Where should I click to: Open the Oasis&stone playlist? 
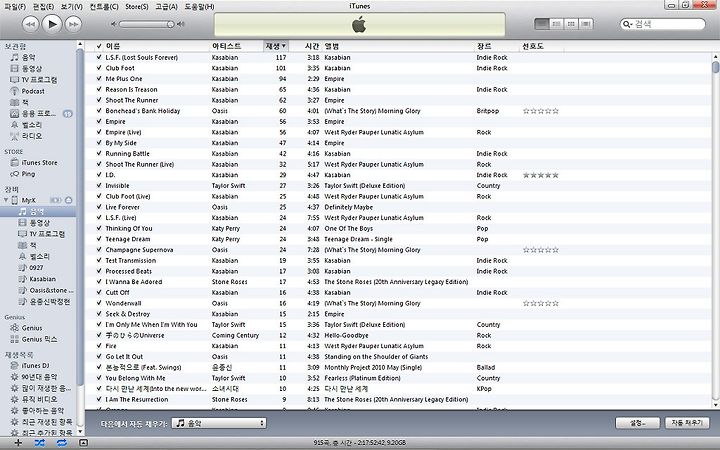[x=51, y=290]
